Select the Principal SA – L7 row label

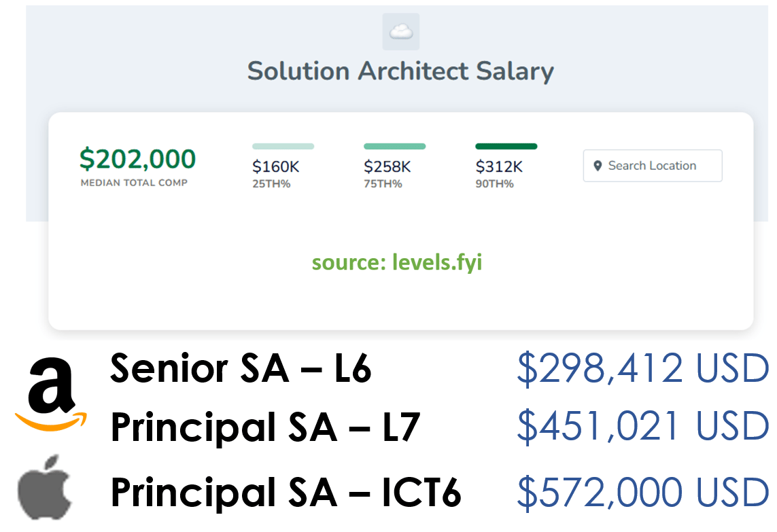tap(266, 427)
